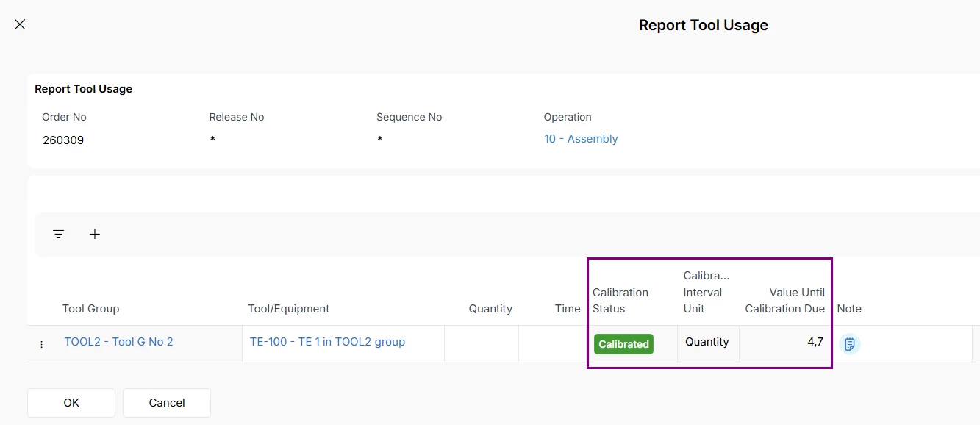Open the filter icon in table toolbar
Screen dimensions: 980x425
pyautogui.click(x=59, y=235)
